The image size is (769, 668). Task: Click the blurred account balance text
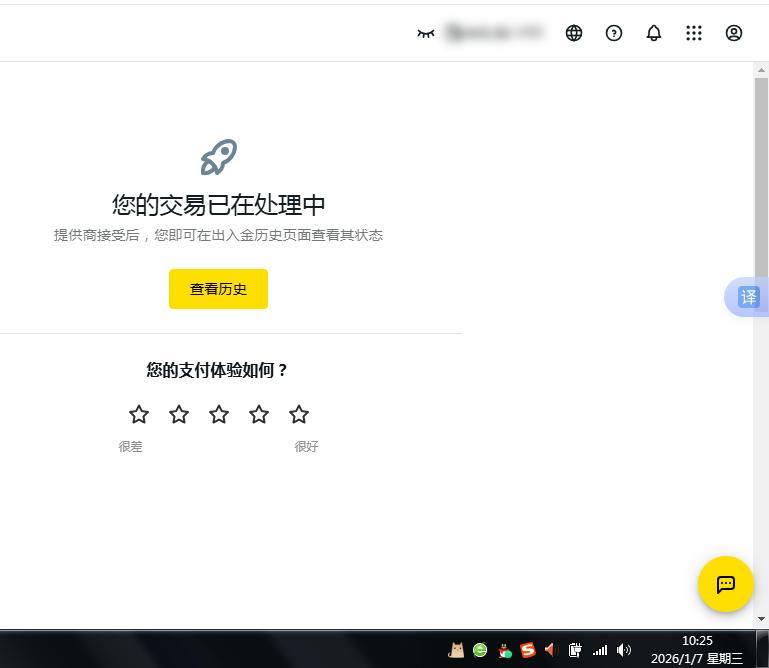pyautogui.click(x=495, y=33)
